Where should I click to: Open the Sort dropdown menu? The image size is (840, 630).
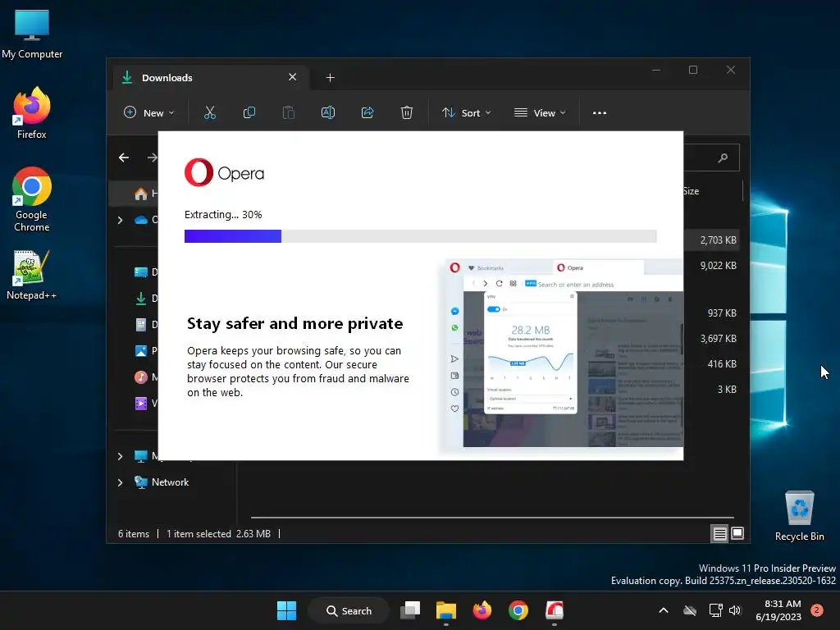coord(466,112)
